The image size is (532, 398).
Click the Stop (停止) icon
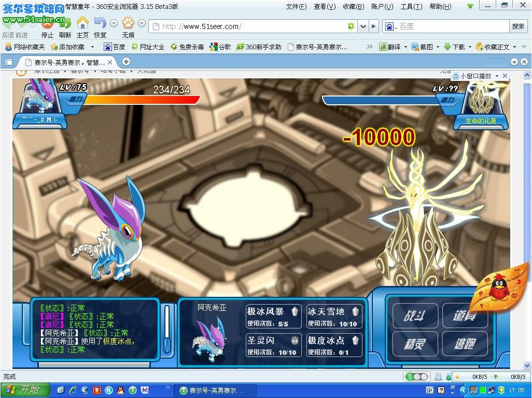[x=48, y=23]
